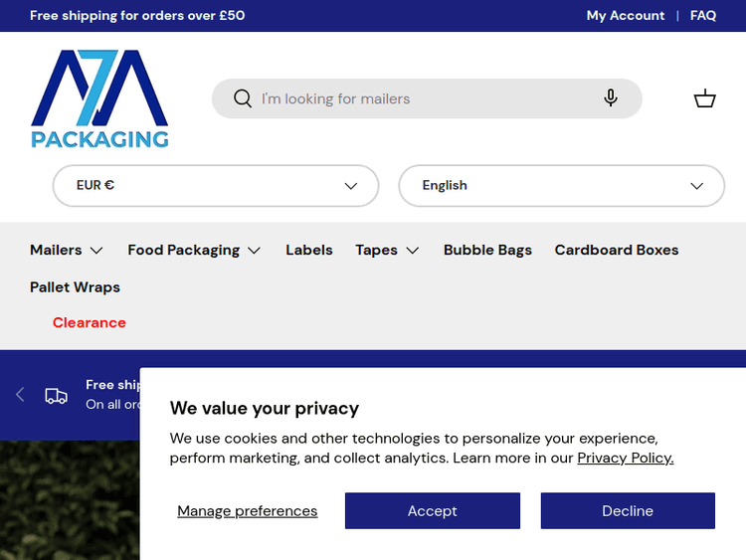Click the delivery truck icon
The height and width of the screenshot is (560, 746).
57,395
